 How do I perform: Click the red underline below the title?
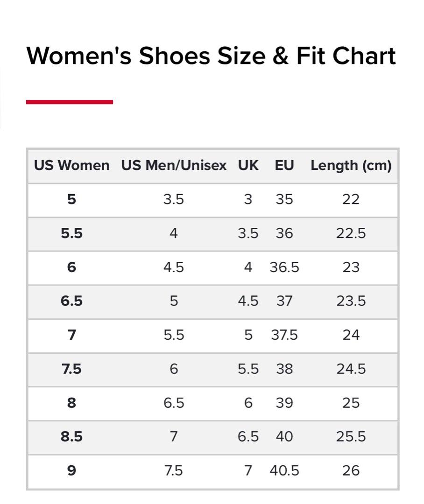(70, 102)
